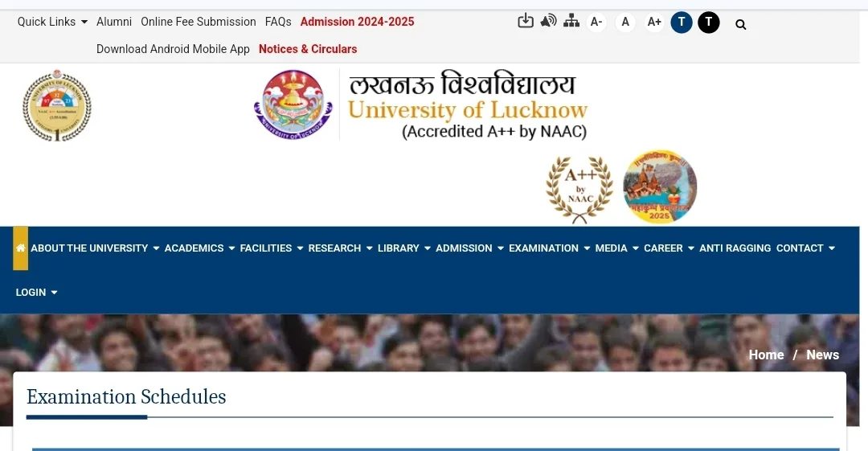Open the Admission 2024-2025 link
Screen dimensions: 868x451
tap(357, 22)
